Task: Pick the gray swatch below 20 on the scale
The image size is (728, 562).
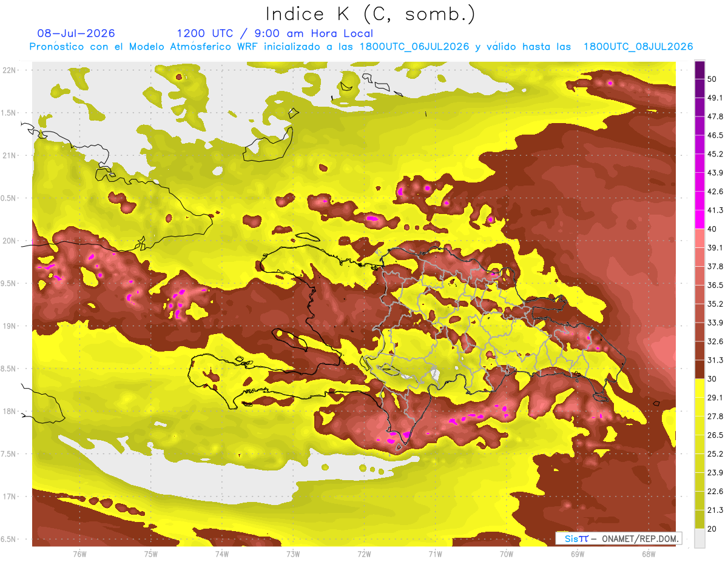Action: 699,538
